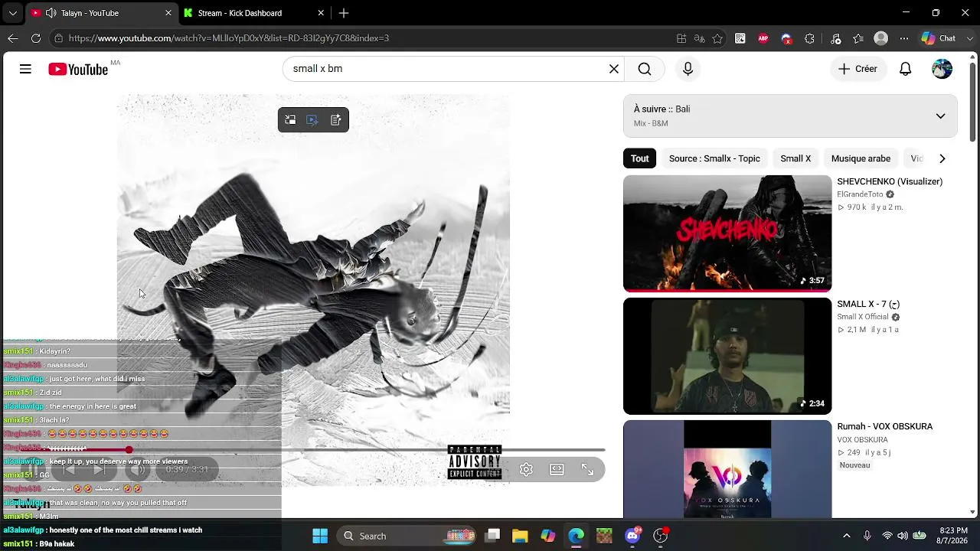Image resolution: width=980 pixels, height=551 pixels.
Task: Select the 'Musique arabe' filter chip
Action: pyautogui.click(x=861, y=158)
